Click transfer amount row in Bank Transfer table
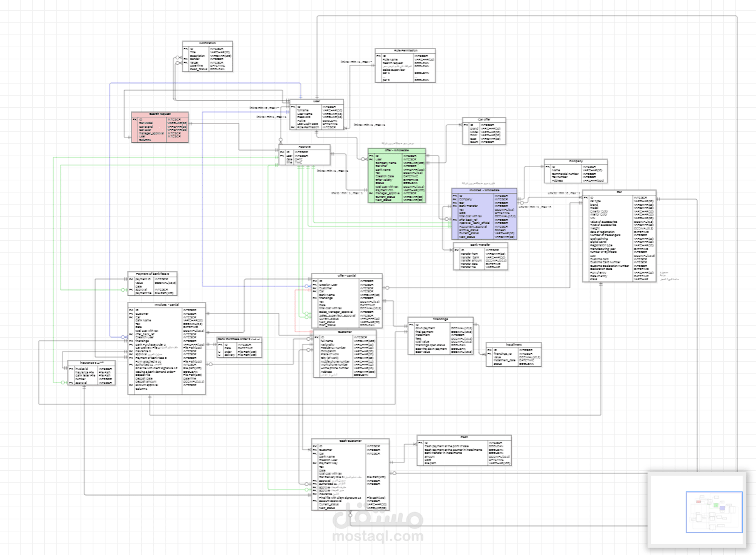Image resolution: width=756 pixels, height=555 pixels. tap(480, 260)
